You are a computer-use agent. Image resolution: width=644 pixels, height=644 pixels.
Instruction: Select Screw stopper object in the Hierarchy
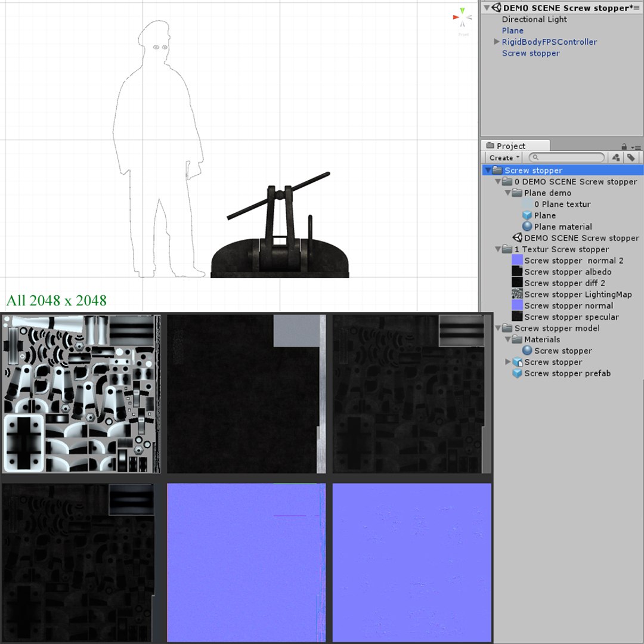point(531,54)
